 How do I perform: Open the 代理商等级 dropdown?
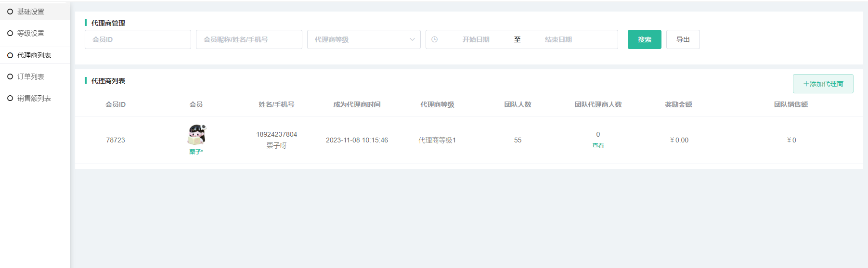(x=359, y=39)
